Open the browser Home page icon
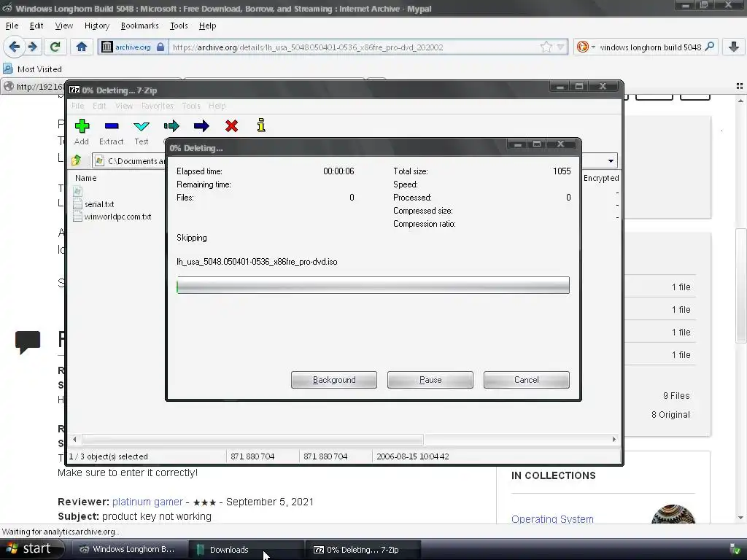 [x=82, y=47]
